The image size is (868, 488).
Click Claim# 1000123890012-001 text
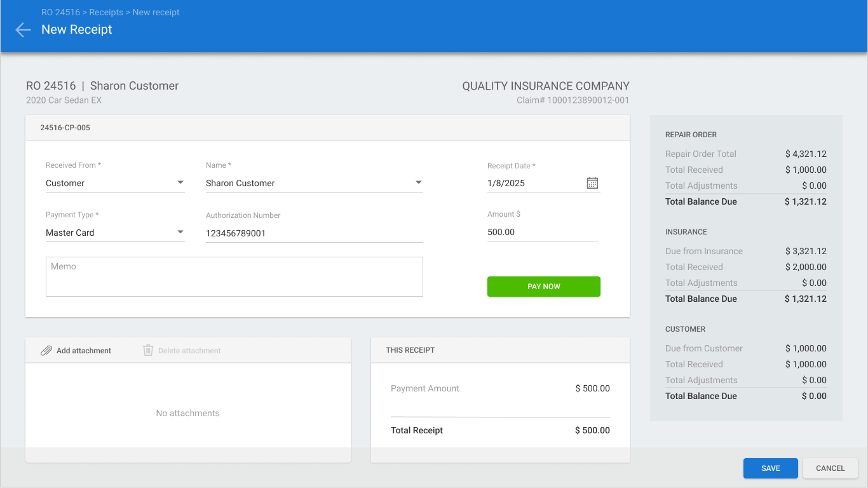point(573,100)
